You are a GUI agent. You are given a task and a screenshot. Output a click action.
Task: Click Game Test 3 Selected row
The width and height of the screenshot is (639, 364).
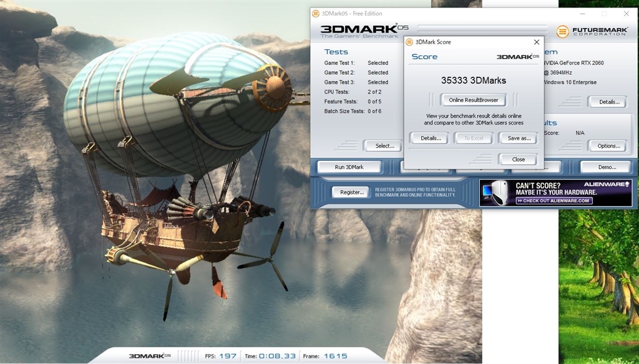coord(356,82)
